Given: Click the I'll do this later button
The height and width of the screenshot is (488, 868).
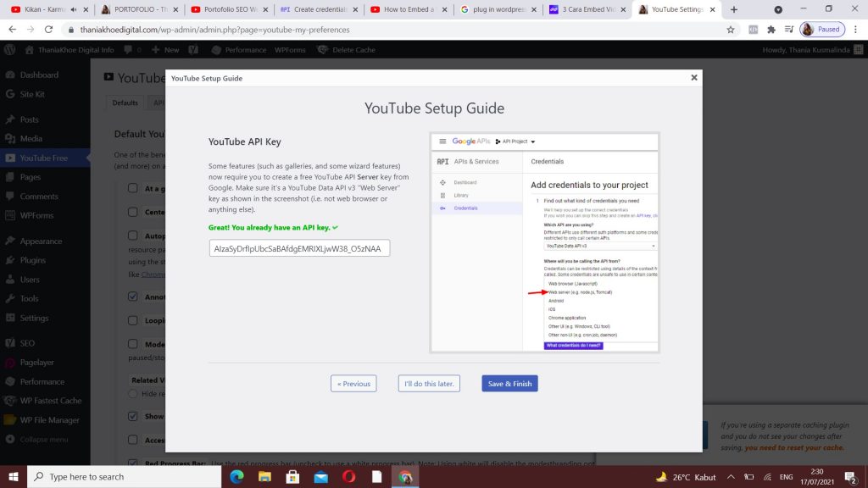Looking at the screenshot, I should [427, 383].
